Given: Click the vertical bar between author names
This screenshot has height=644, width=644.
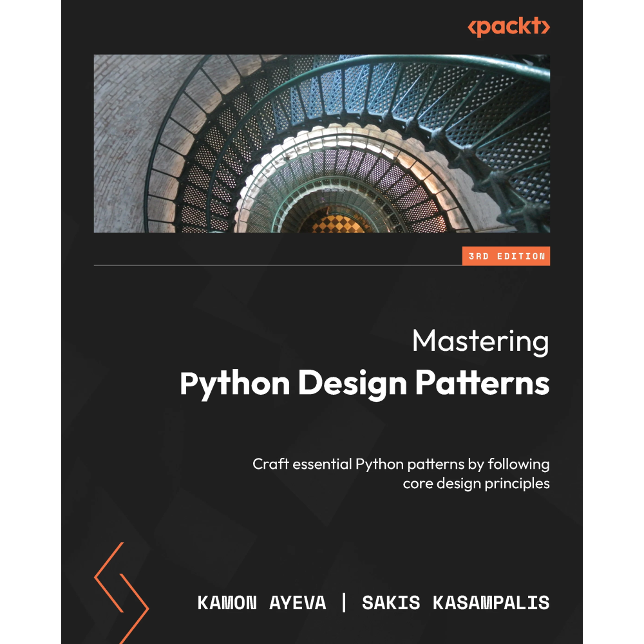Looking at the screenshot, I should click(344, 603).
